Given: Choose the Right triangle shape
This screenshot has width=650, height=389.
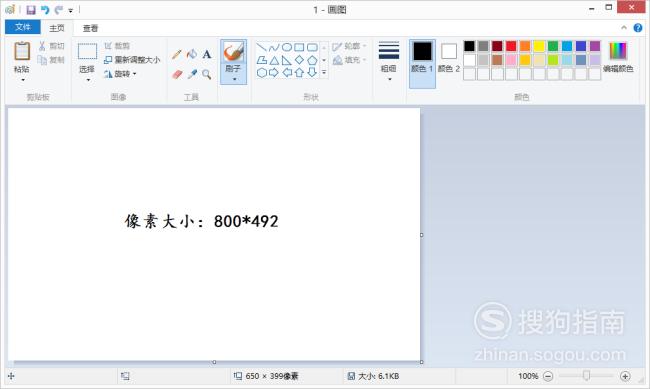Looking at the screenshot, I should 286,61.
